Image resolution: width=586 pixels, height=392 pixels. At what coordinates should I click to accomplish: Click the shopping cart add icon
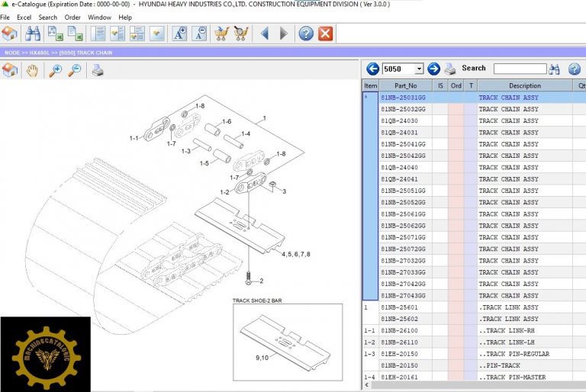tap(221, 34)
